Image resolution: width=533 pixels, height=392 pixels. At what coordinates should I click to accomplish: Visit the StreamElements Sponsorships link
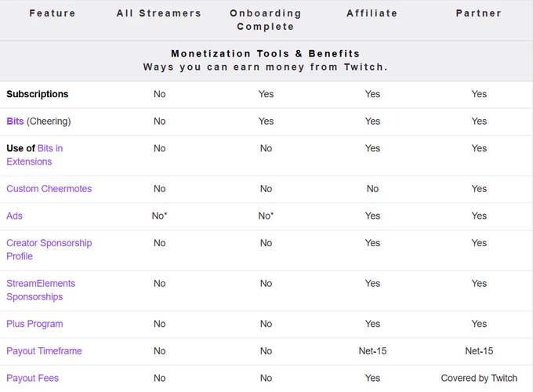pos(41,290)
